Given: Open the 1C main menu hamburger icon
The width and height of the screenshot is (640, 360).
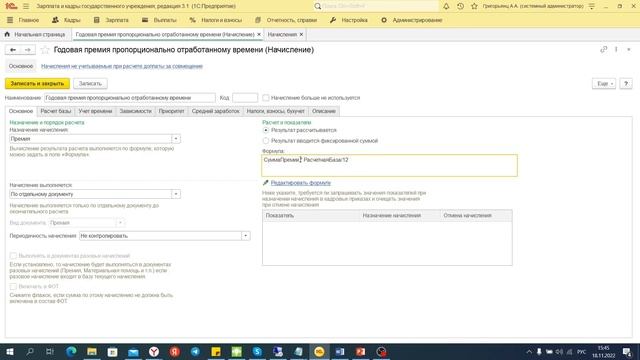Looking at the screenshot, I should [x=26, y=6].
